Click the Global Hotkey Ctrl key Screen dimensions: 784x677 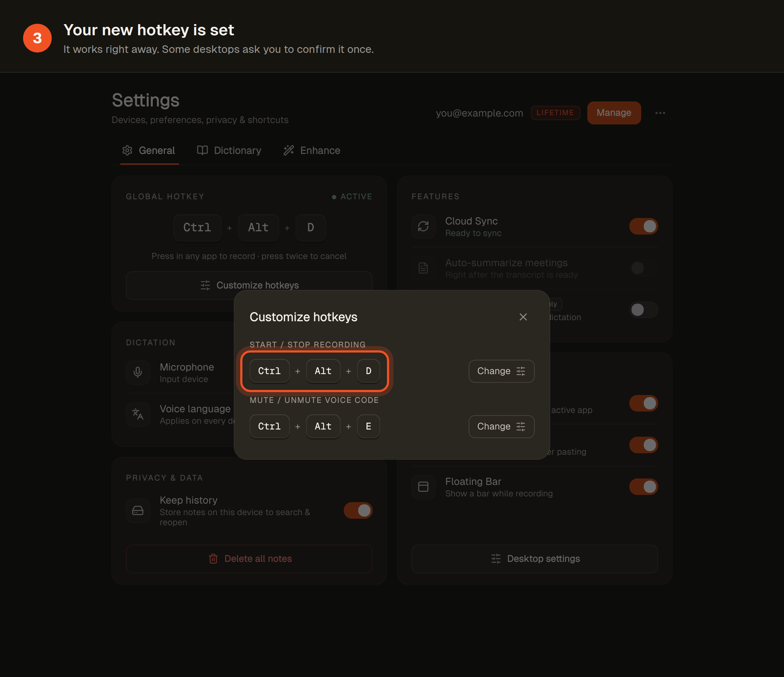197,227
